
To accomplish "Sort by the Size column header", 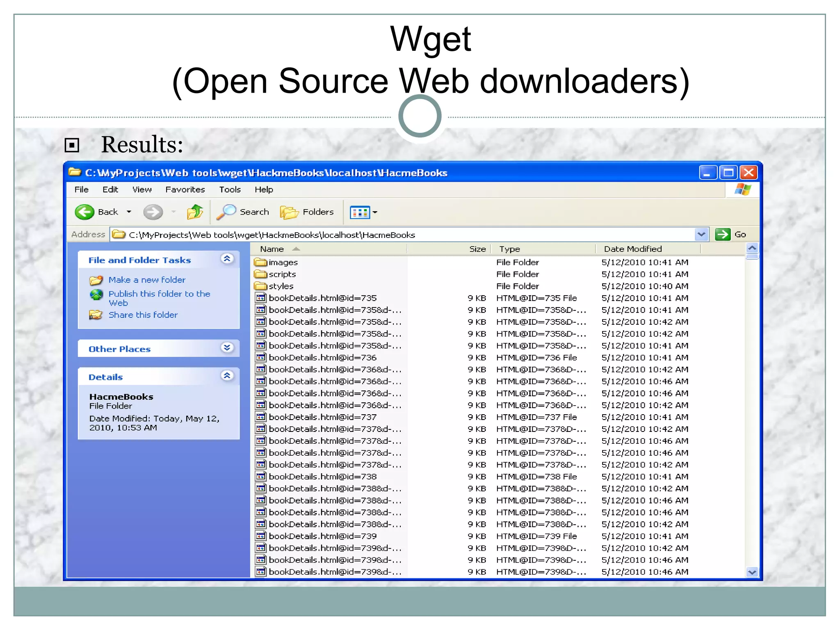I will [x=449, y=249].
